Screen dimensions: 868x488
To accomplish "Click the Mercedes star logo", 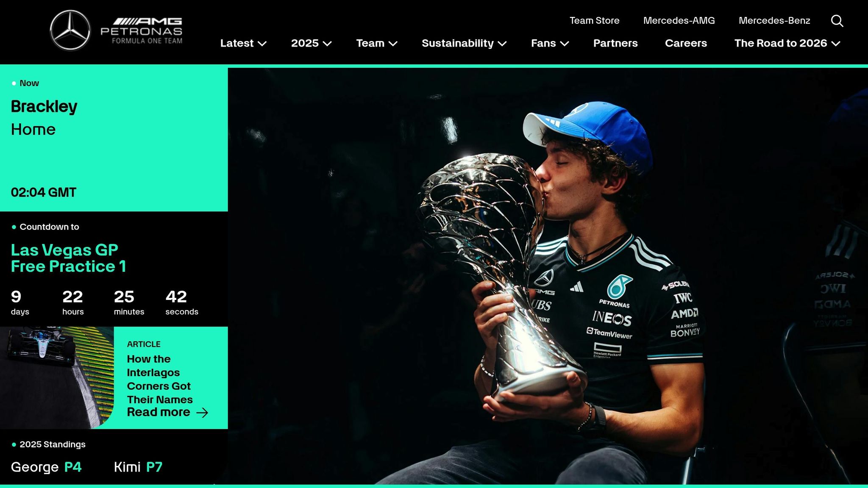I will [x=70, y=30].
